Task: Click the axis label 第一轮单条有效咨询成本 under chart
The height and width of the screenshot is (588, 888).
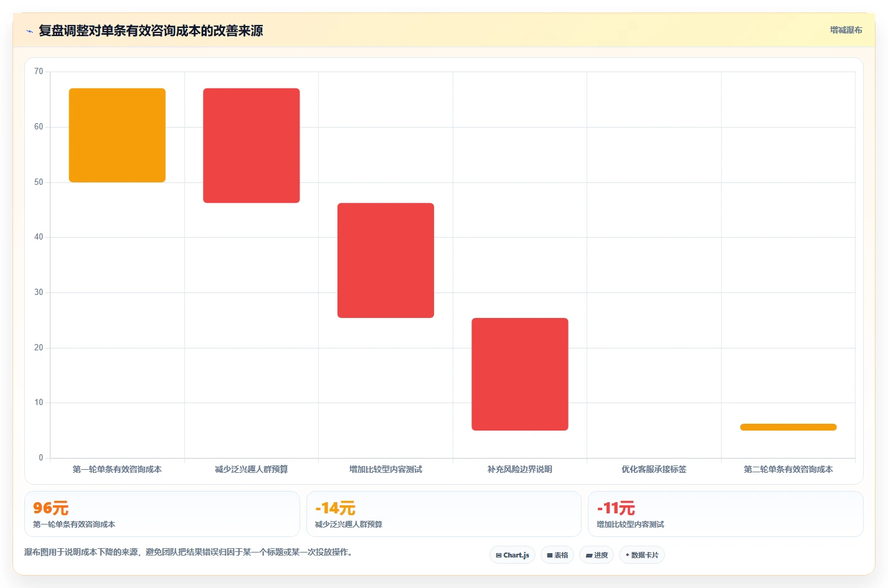Action: 117,469
